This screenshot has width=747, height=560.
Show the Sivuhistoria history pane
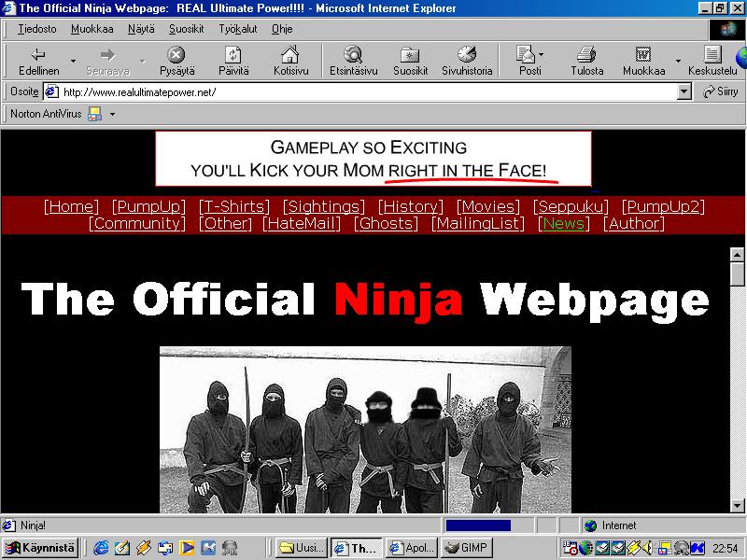(466, 61)
